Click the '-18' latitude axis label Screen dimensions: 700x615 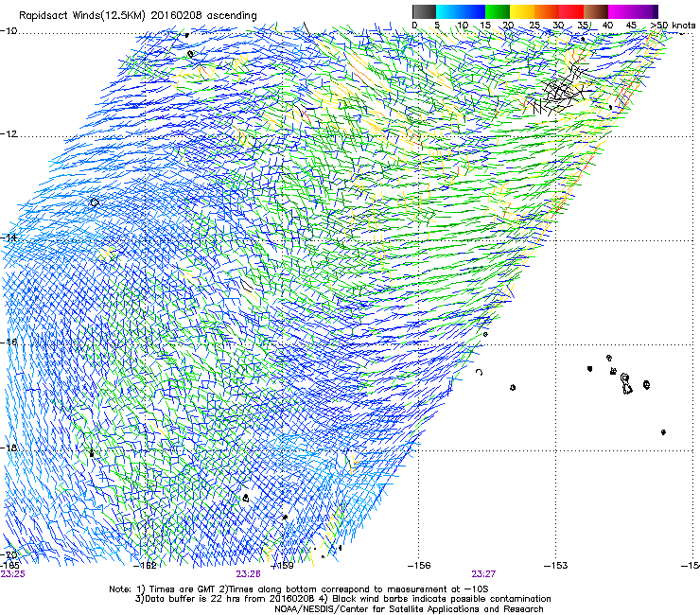pyautogui.click(x=9, y=448)
